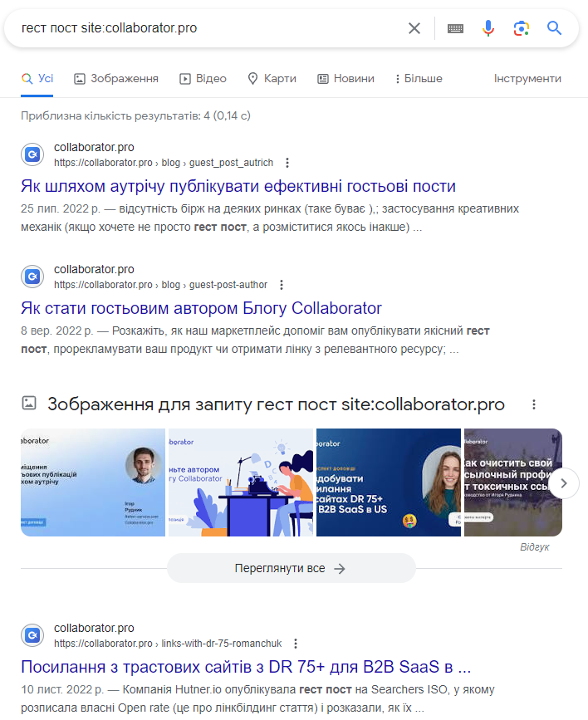Open options dots for guest_post_autrich result
Image resolution: width=588 pixels, height=720 pixels.
287,163
